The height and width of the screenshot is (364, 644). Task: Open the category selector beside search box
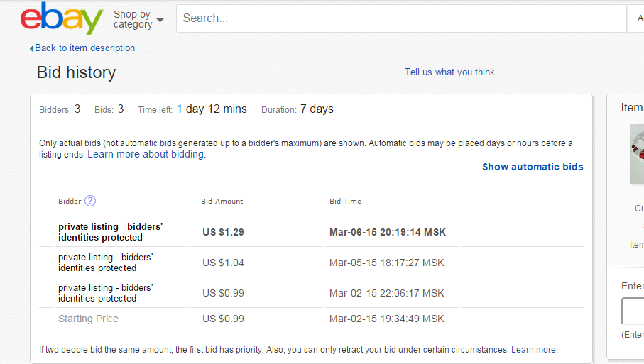point(635,18)
